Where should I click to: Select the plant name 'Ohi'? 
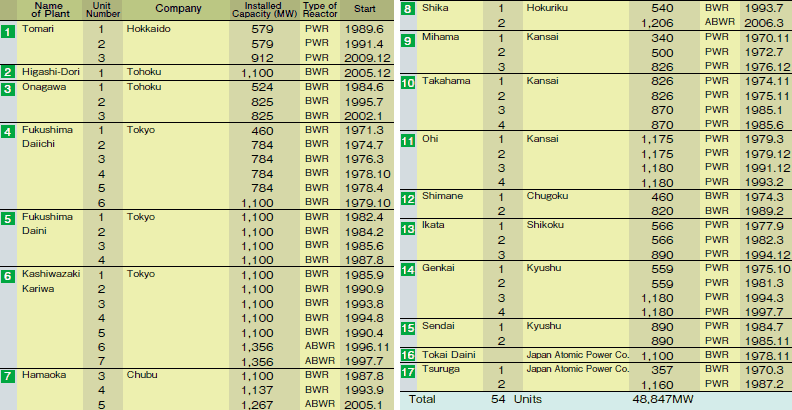pos(430,138)
